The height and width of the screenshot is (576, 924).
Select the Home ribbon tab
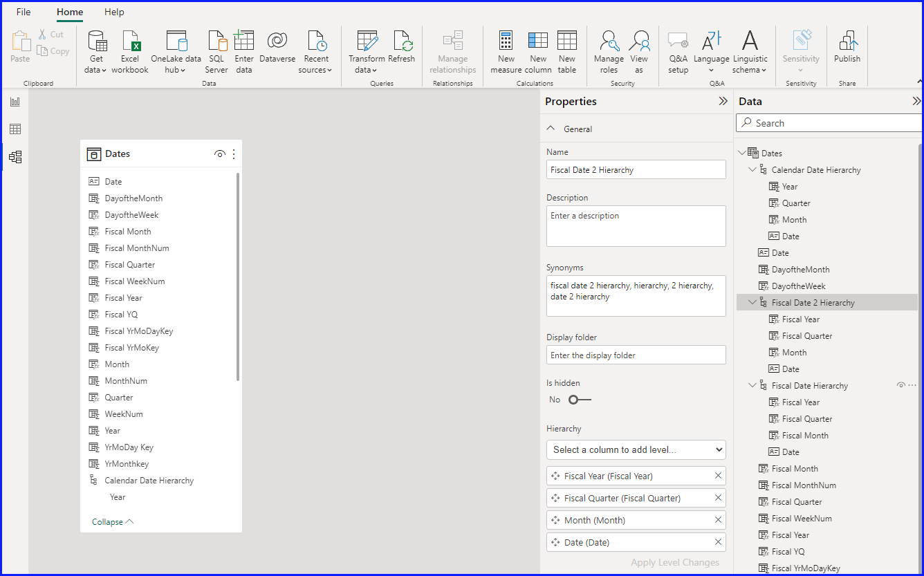[x=70, y=12]
